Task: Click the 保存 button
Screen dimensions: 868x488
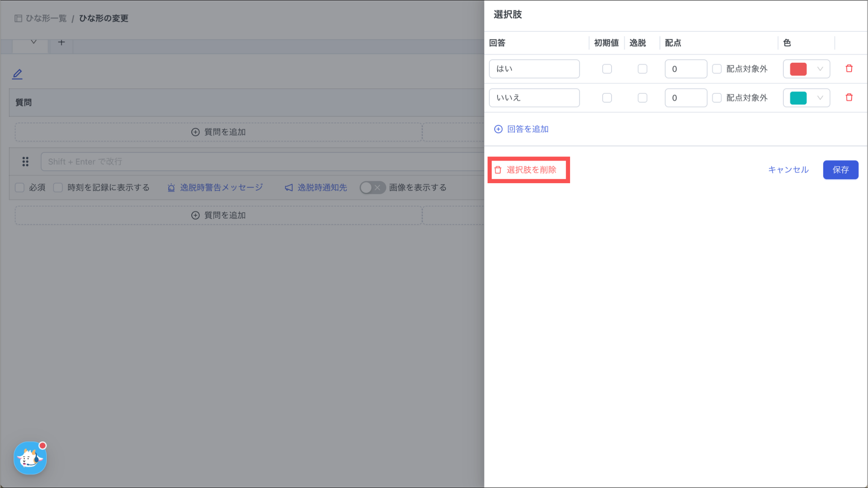Action: click(840, 170)
